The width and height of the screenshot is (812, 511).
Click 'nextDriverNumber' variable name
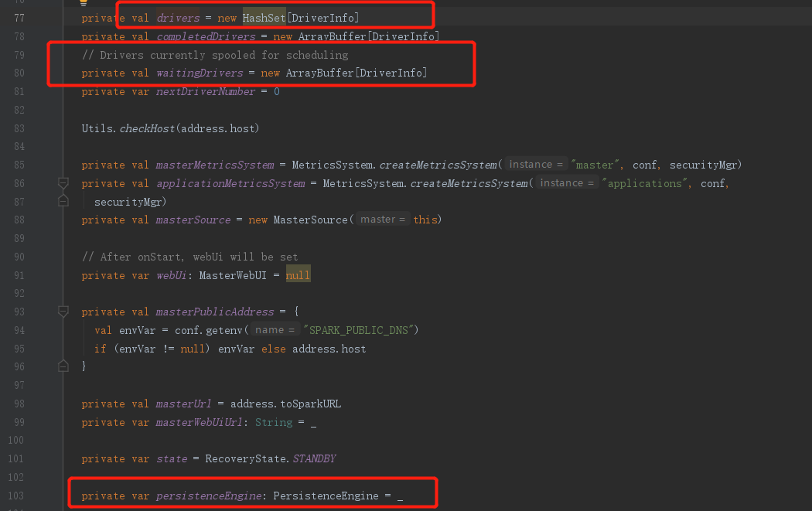click(206, 92)
